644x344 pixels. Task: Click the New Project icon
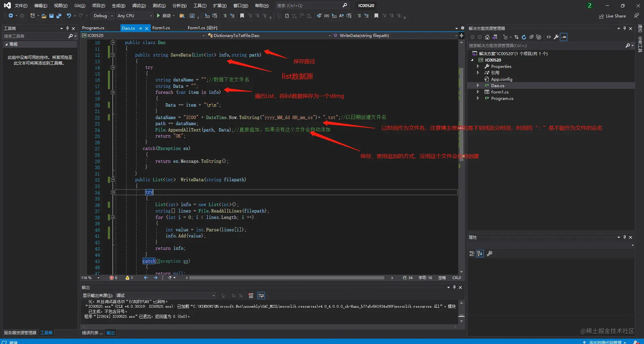pyautogui.click(x=32, y=16)
